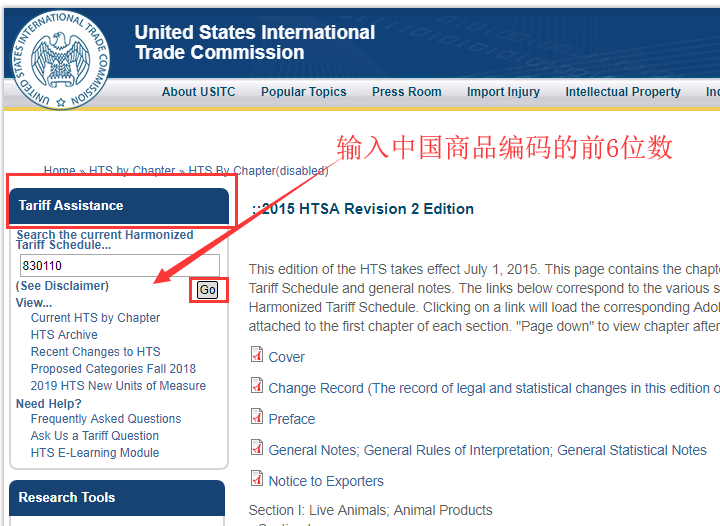Go to Home breadcrumb link

point(59,171)
